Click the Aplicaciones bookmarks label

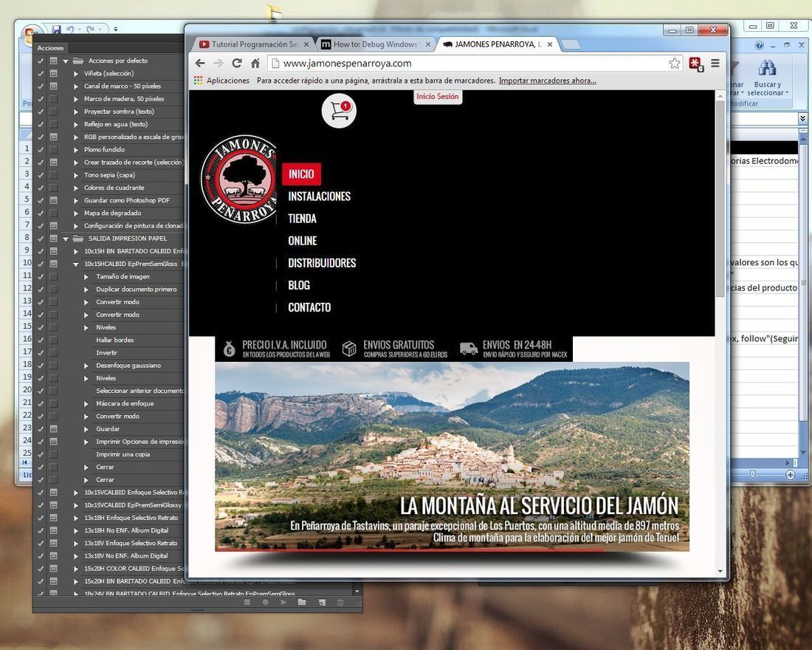pyautogui.click(x=228, y=81)
